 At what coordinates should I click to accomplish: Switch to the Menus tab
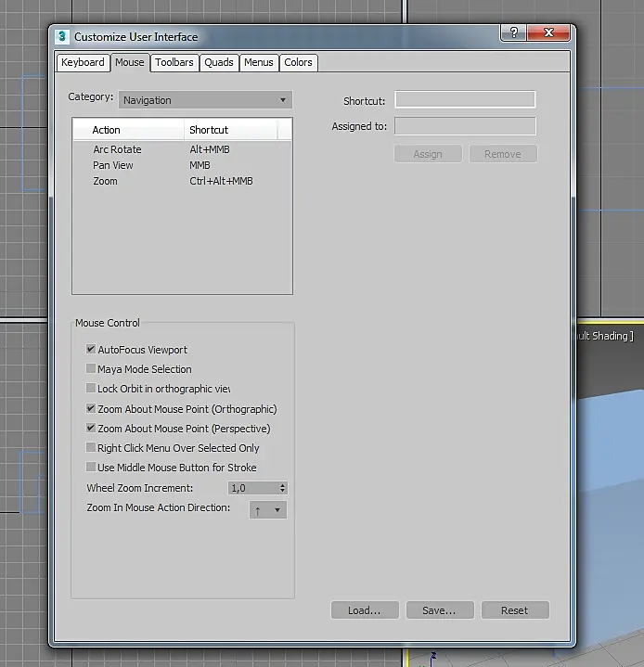pyautogui.click(x=259, y=62)
